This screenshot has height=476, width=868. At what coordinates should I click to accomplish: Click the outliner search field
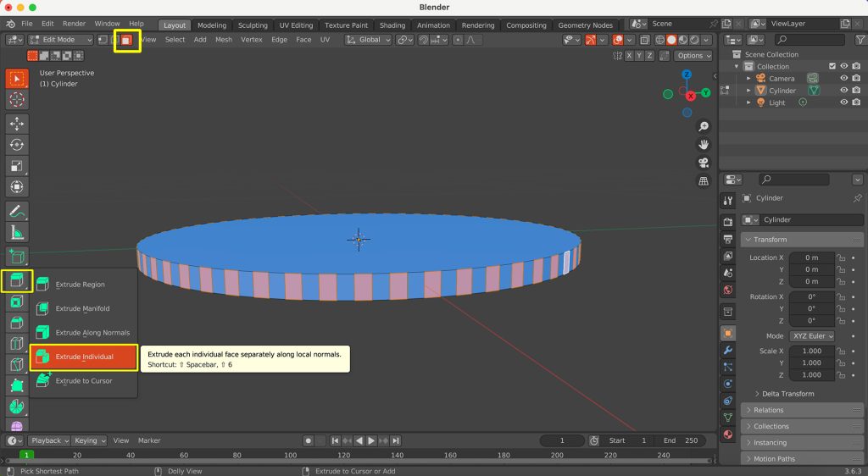(x=810, y=39)
